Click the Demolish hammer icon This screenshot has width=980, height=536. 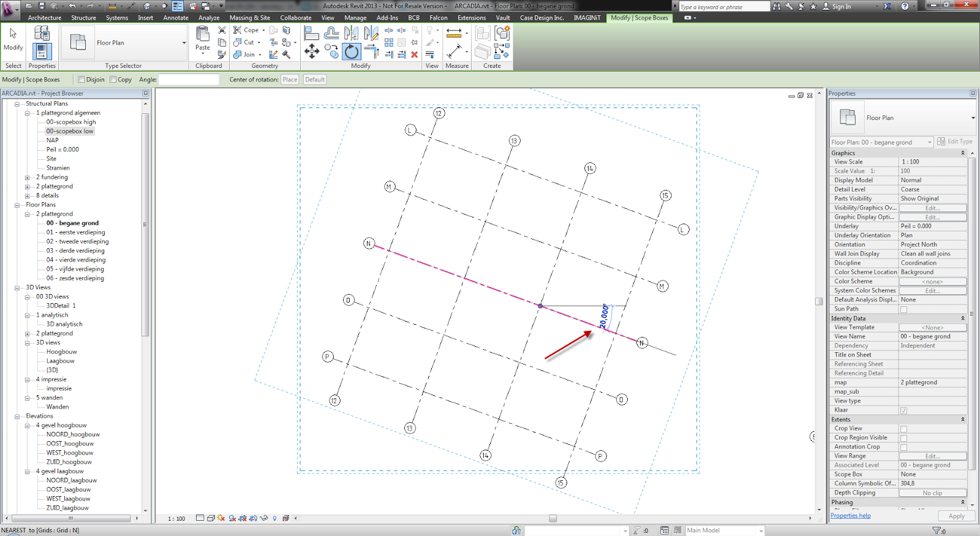coord(286,55)
